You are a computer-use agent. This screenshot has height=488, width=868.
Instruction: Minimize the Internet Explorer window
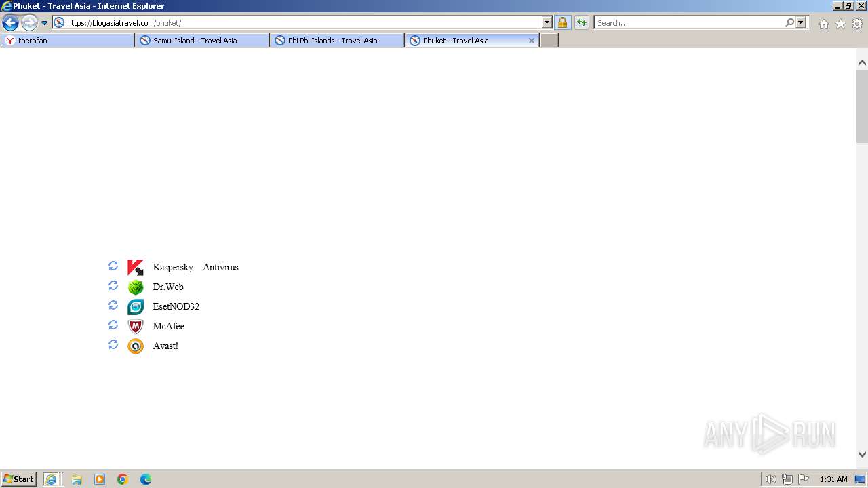[x=837, y=5]
